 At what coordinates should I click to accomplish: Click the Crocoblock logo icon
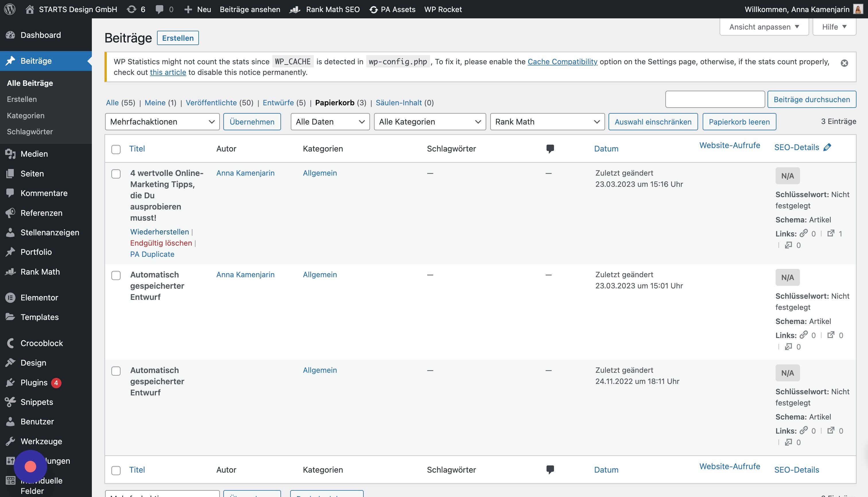10,343
